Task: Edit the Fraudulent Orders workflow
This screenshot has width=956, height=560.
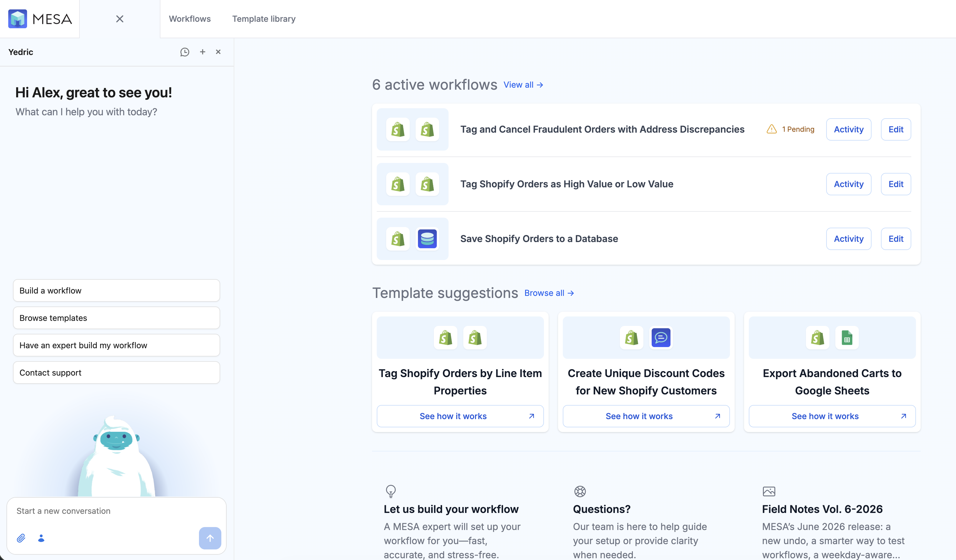Action: coord(896,130)
